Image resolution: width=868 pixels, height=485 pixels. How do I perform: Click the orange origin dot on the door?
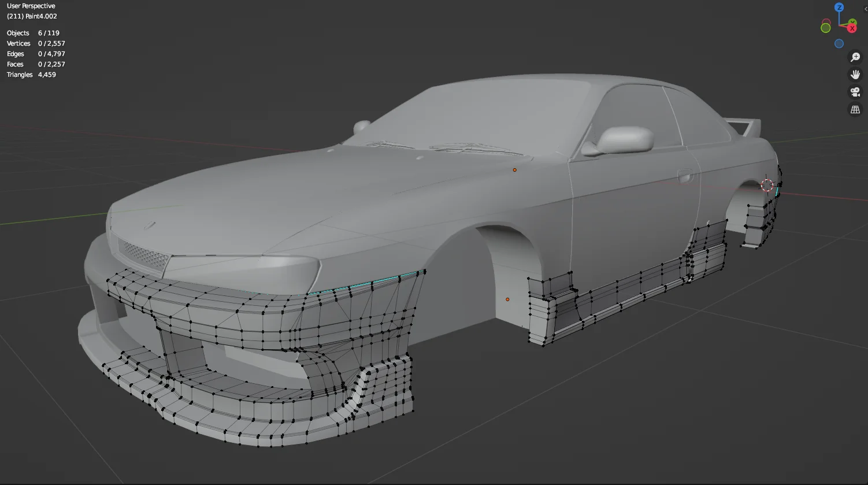tap(508, 299)
